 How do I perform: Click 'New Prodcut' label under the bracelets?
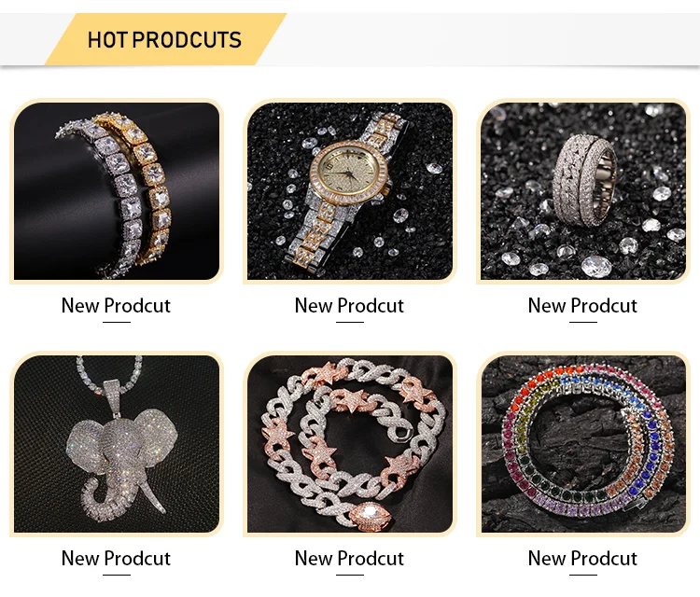116,306
